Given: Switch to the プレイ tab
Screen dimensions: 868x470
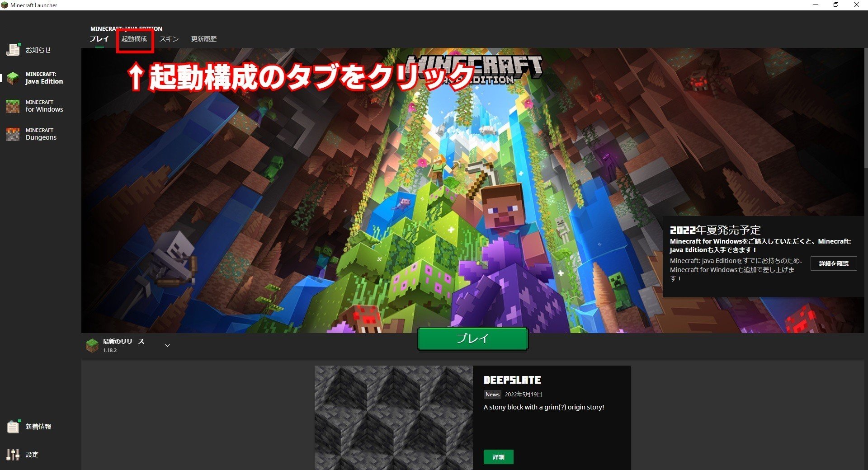Looking at the screenshot, I should 99,39.
